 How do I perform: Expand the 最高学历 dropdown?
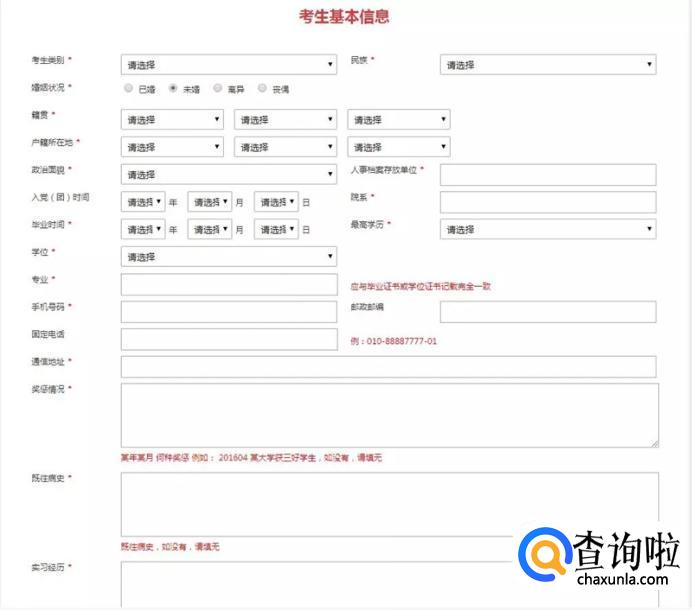tap(547, 229)
